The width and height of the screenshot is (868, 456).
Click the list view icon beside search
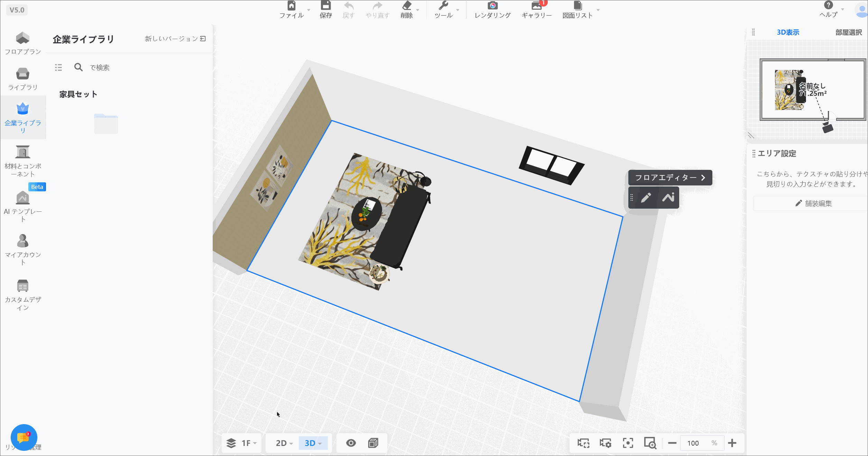click(x=58, y=67)
